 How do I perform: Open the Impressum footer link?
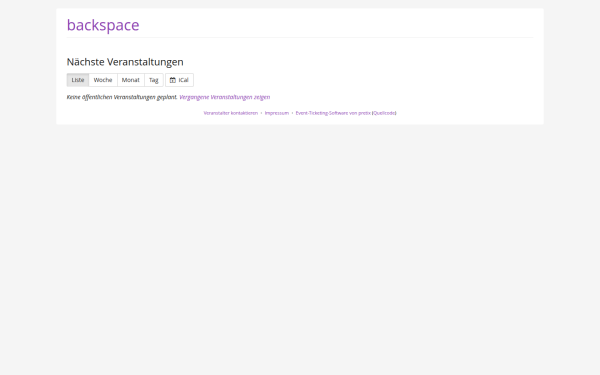click(x=277, y=113)
